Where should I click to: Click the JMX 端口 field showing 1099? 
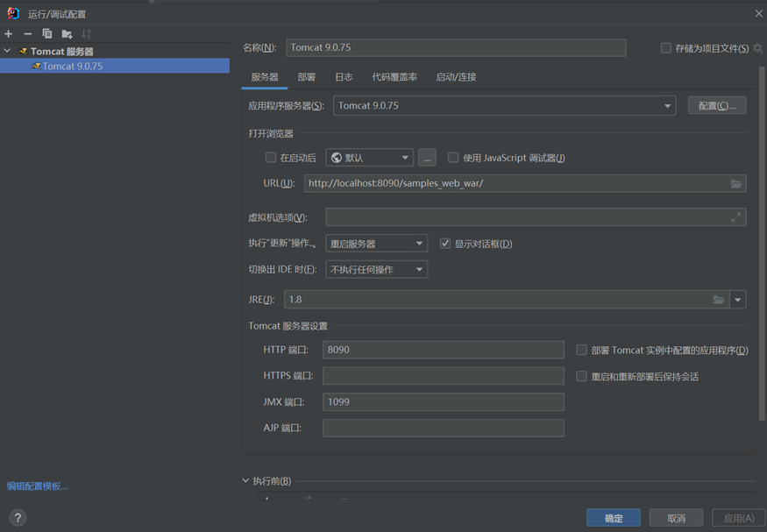click(x=444, y=402)
